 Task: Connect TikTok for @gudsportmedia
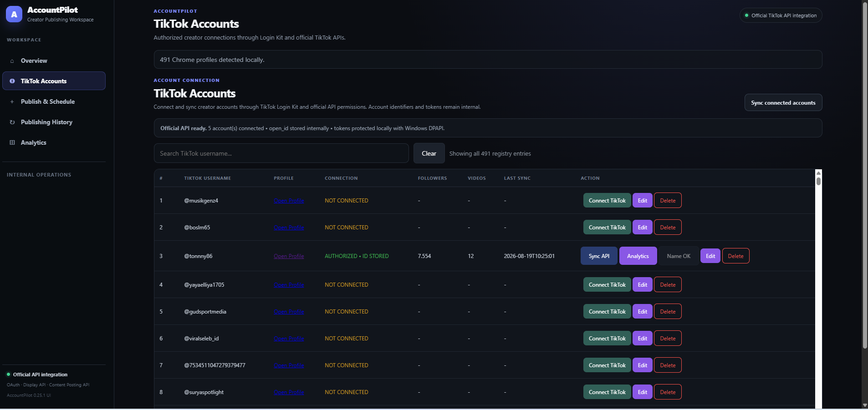coord(607,312)
